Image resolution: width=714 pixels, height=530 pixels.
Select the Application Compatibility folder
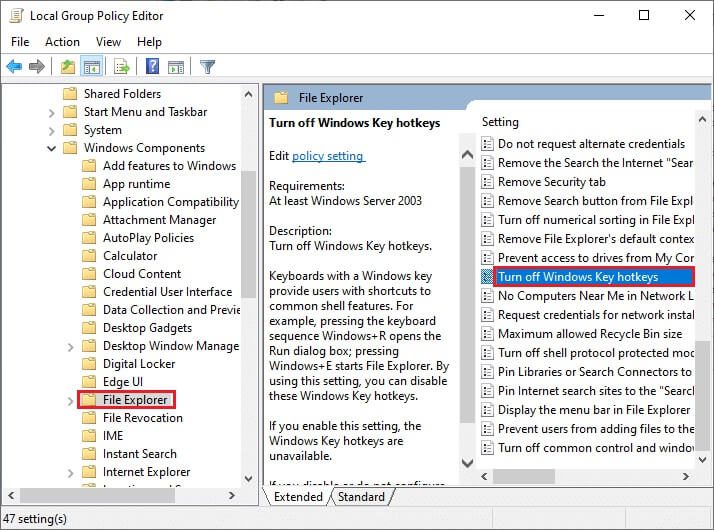pos(171,202)
